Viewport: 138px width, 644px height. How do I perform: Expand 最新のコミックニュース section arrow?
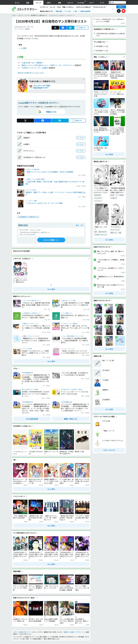[x=31, y=296]
